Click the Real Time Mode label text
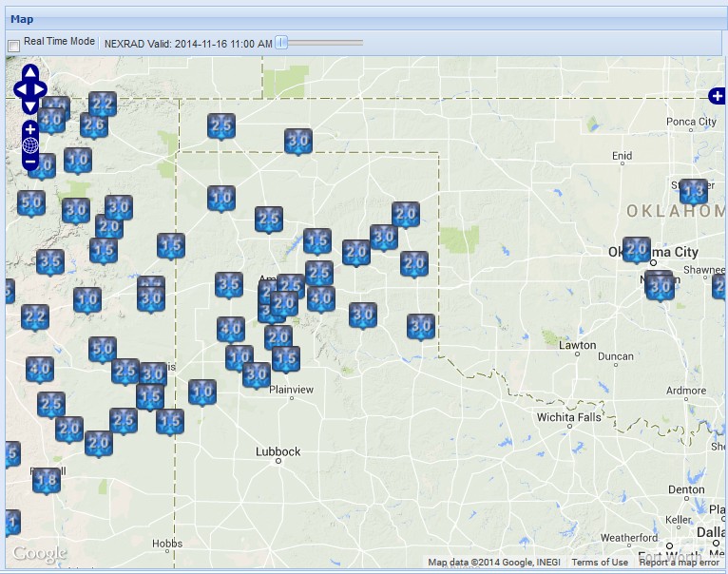 [59, 41]
